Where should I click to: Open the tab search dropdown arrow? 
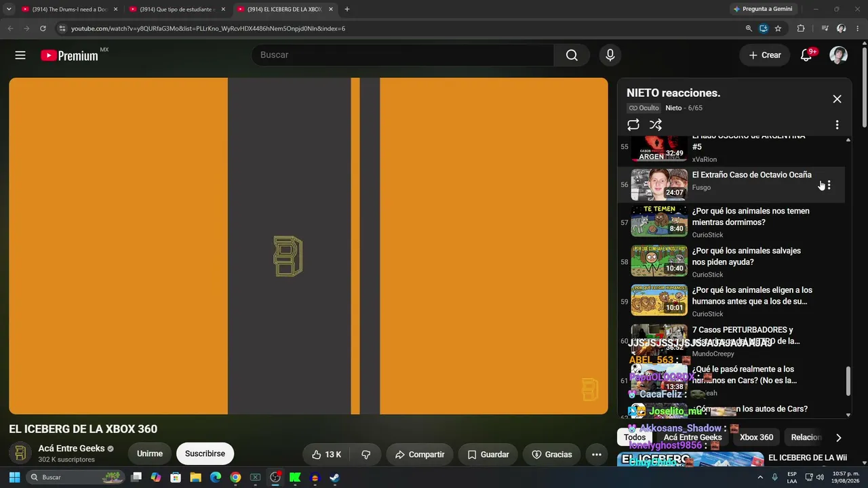point(9,9)
